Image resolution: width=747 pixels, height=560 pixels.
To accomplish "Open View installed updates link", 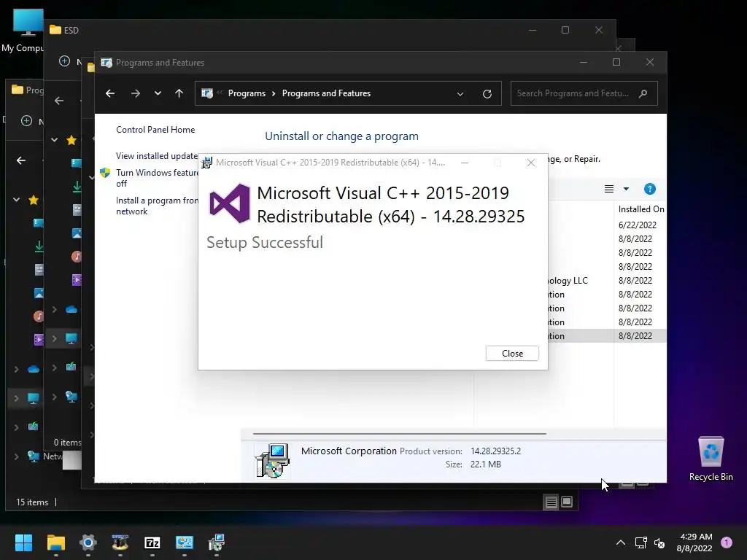I will point(157,156).
